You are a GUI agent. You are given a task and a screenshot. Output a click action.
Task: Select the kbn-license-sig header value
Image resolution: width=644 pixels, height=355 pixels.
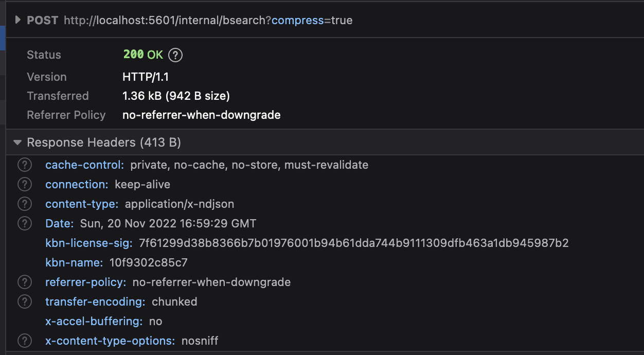pos(354,243)
